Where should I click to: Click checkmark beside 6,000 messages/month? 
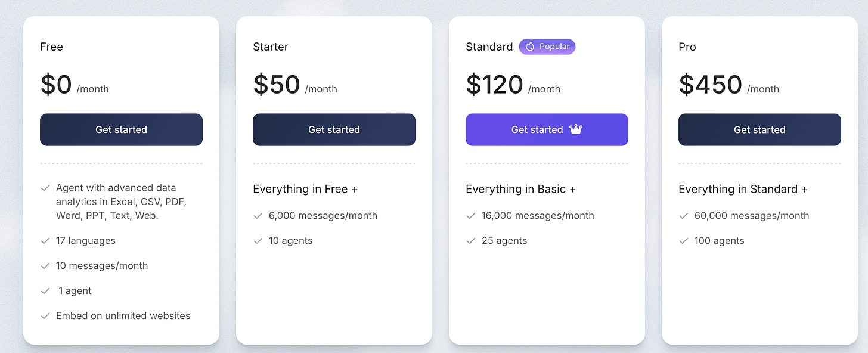(x=258, y=216)
